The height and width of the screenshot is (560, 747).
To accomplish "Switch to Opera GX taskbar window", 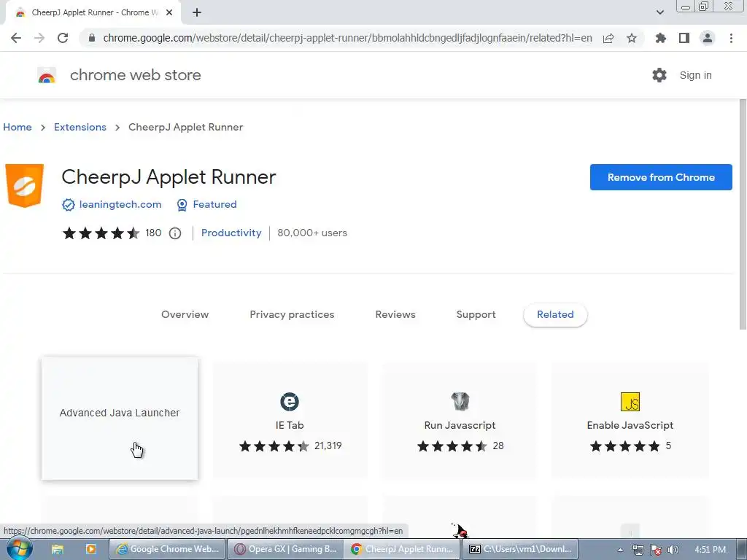I will pyautogui.click(x=285, y=549).
